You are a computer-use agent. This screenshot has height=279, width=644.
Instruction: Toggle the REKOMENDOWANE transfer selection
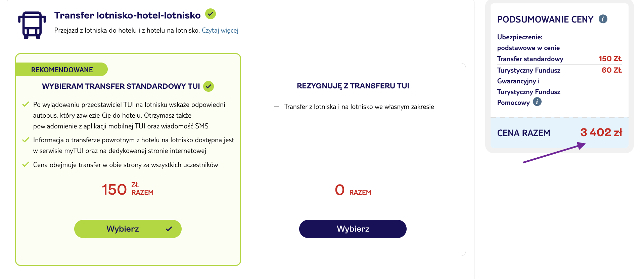[x=128, y=229]
